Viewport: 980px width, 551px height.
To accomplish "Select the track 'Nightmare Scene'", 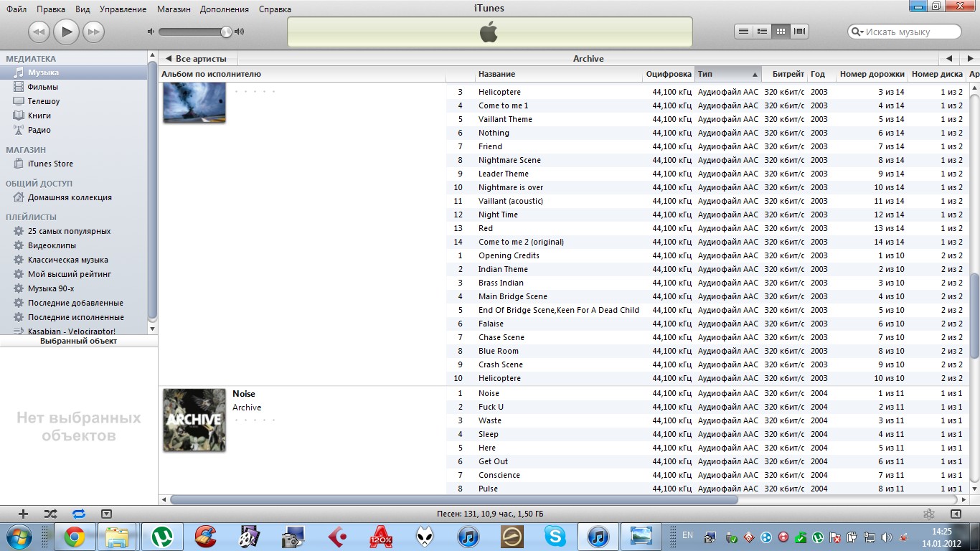I will [x=509, y=160].
